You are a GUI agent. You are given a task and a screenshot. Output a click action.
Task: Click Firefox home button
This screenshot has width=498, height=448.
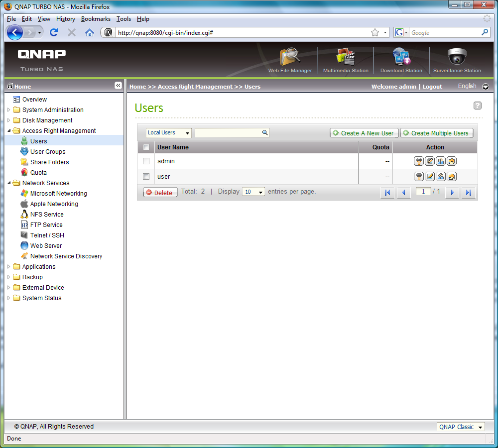[90, 32]
